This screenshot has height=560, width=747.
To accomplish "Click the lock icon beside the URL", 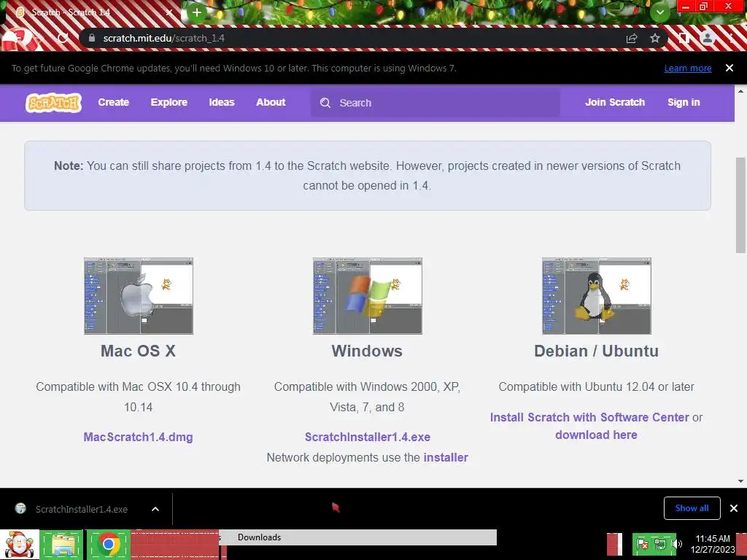I will coord(92,38).
